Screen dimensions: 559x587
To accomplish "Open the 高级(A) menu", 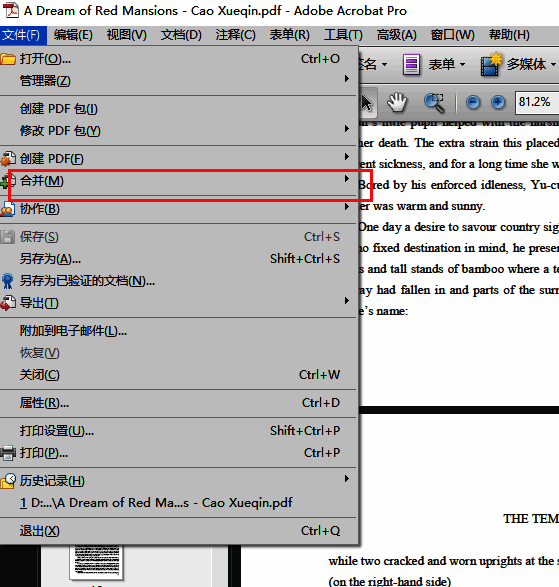I will 397,35.
